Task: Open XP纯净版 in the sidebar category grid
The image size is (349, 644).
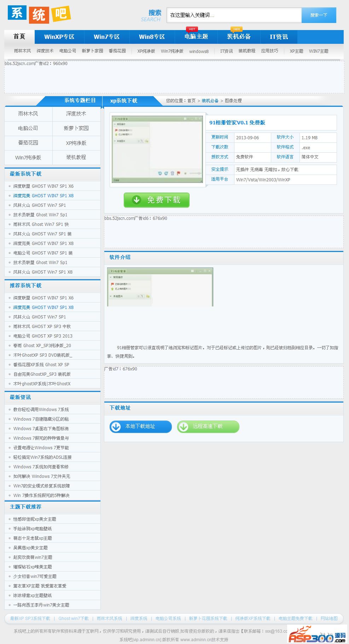Action: click(76, 143)
